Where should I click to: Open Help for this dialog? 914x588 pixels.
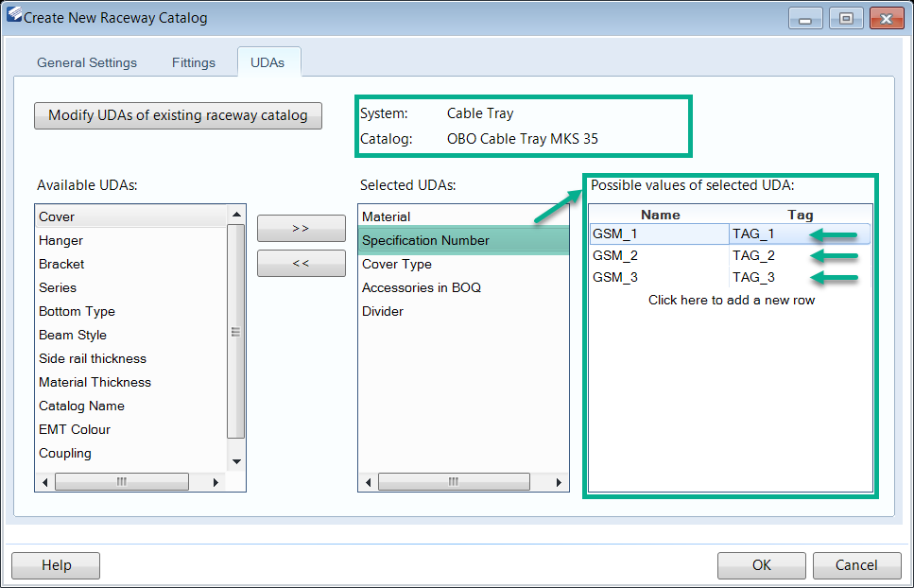(56, 565)
